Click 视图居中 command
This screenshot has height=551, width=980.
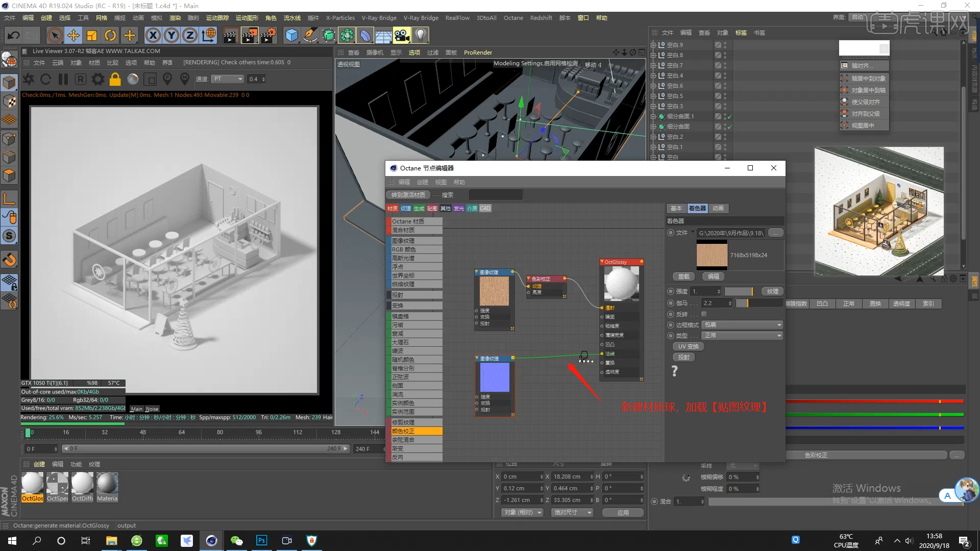pos(864,126)
